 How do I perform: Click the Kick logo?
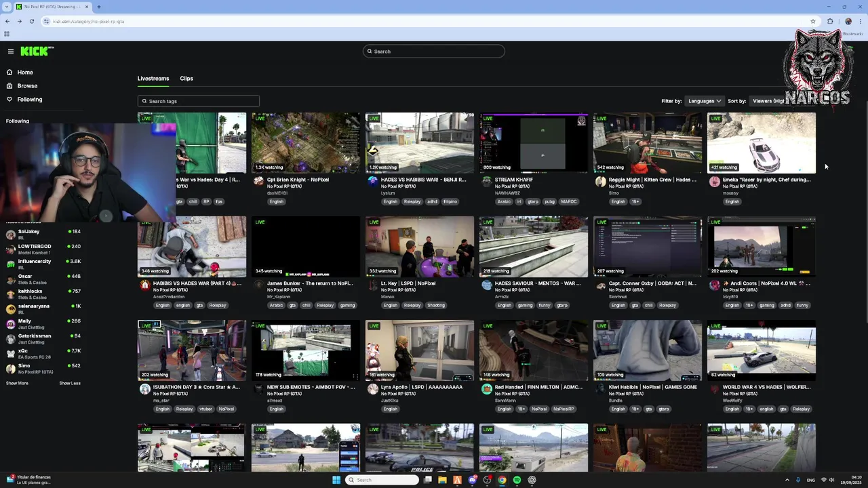click(37, 52)
